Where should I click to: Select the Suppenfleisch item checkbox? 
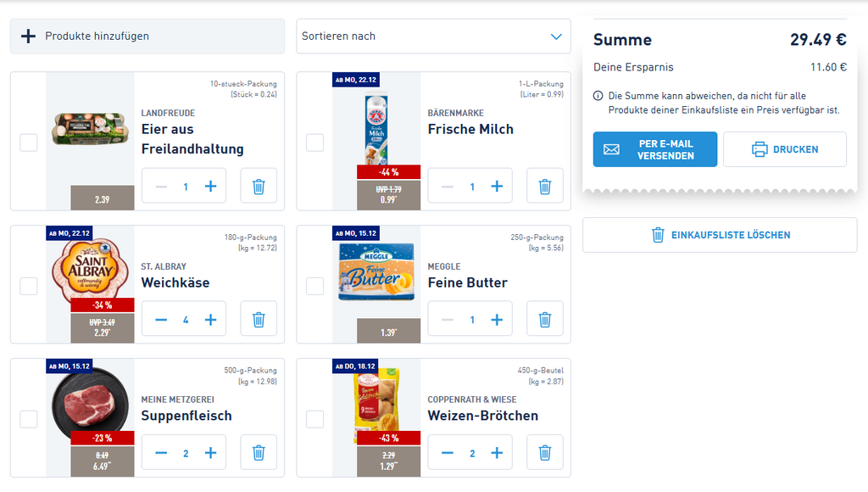click(x=29, y=418)
